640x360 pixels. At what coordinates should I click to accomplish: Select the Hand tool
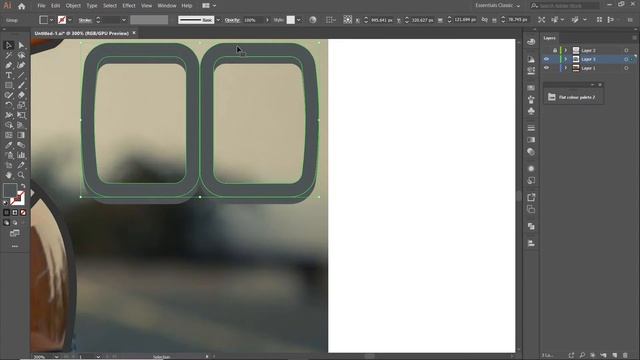[x=9, y=175]
